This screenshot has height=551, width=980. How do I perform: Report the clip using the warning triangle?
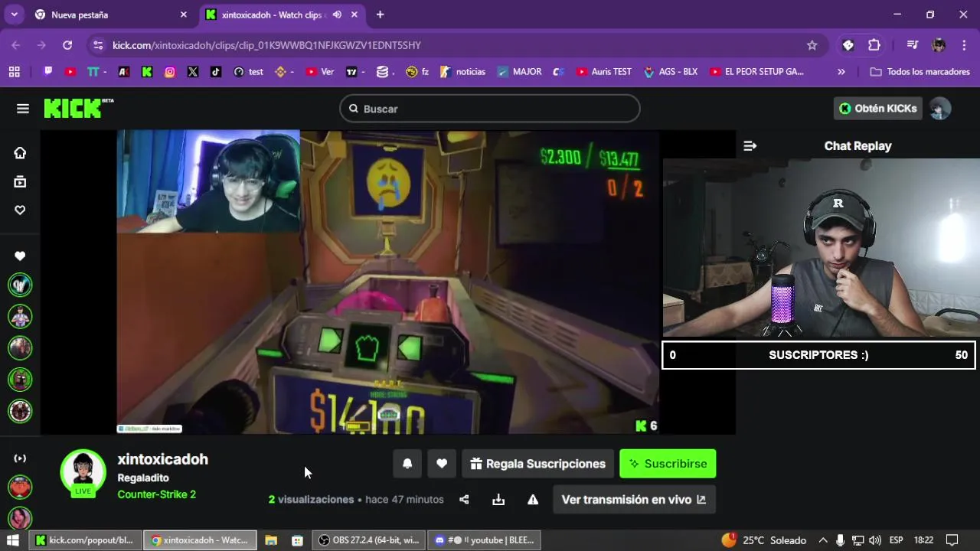click(x=533, y=500)
